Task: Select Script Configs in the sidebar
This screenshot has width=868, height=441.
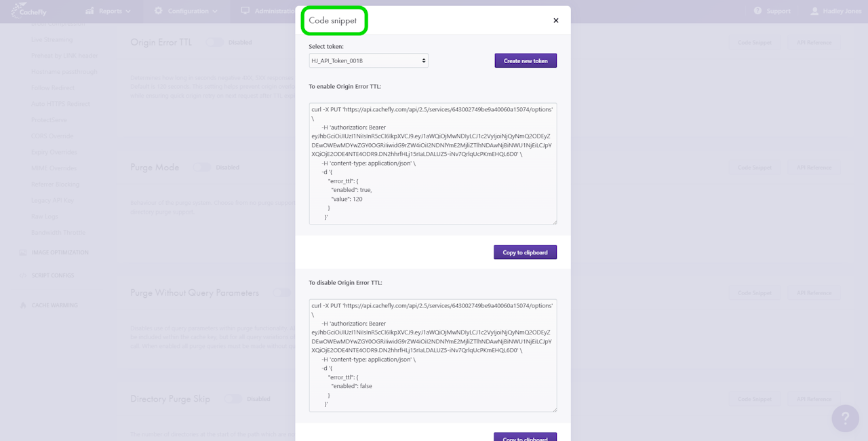Action: click(x=53, y=275)
